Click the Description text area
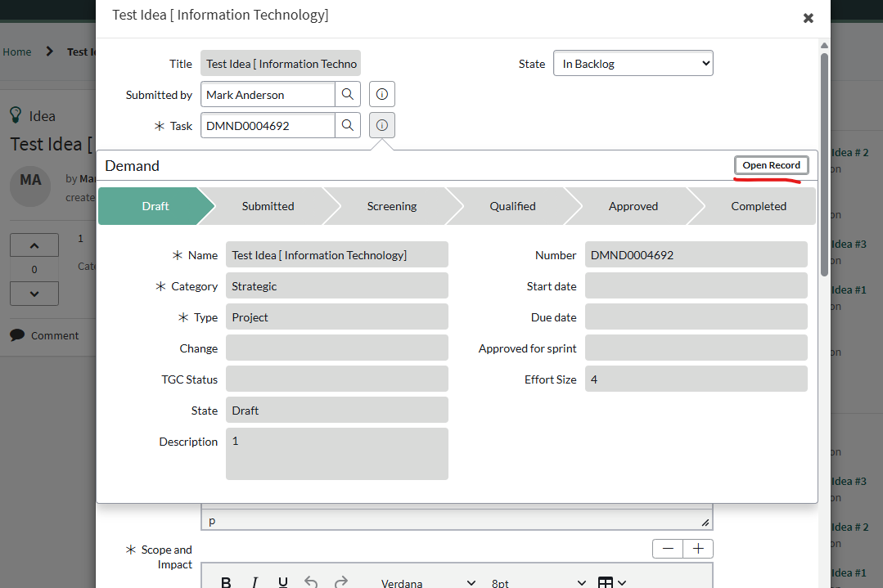883x588 pixels. (x=337, y=454)
